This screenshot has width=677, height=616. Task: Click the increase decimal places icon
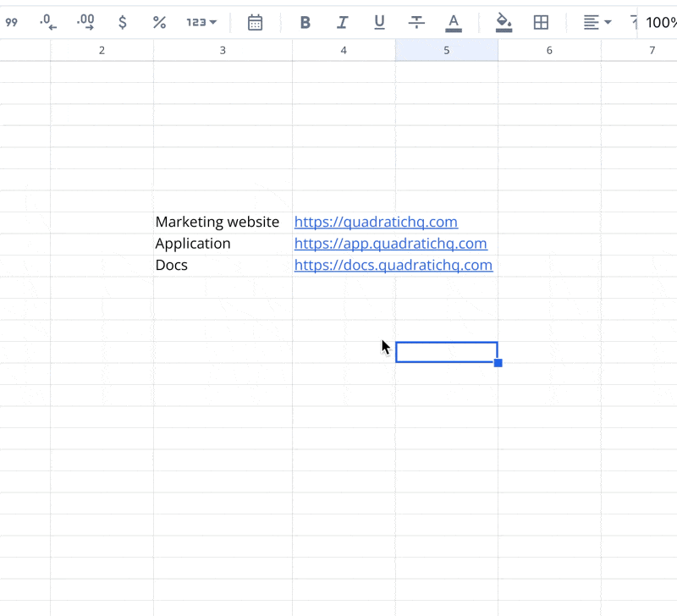tap(85, 22)
